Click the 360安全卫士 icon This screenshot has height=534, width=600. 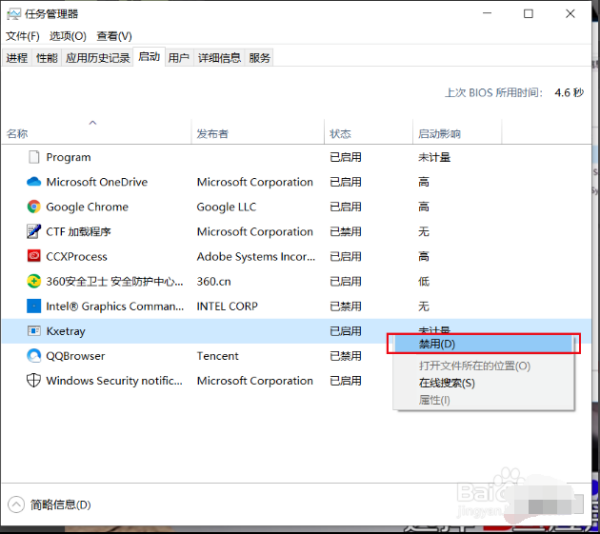pyautogui.click(x=34, y=281)
